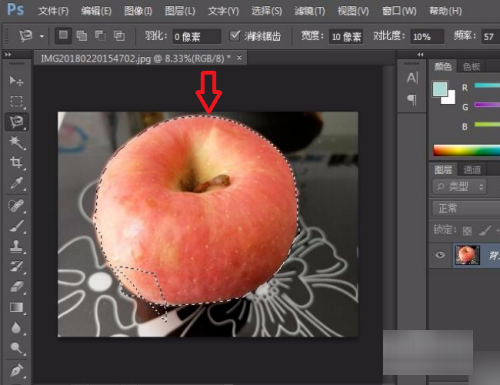Click Add to Selection mode button
Image resolution: width=500 pixels, height=385 pixels.
tap(82, 36)
